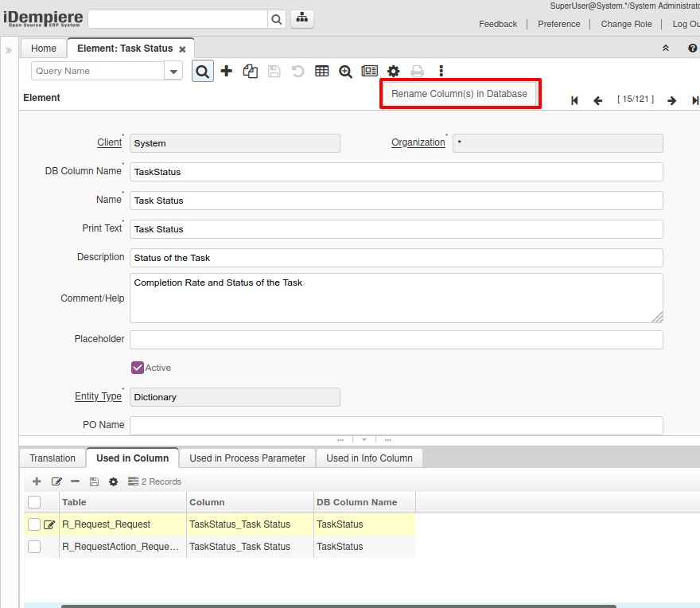Click Rename Column(s) in Database button
The height and width of the screenshot is (608, 700).
tap(459, 94)
